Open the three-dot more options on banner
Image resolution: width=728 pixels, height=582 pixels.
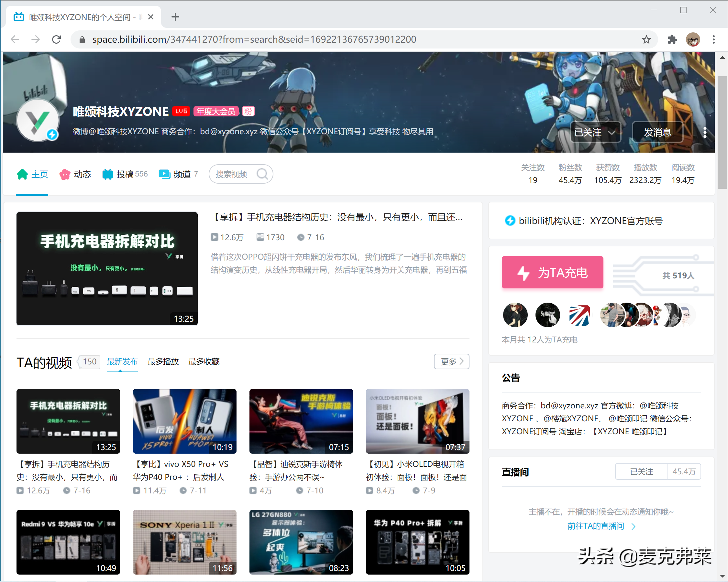click(705, 132)
